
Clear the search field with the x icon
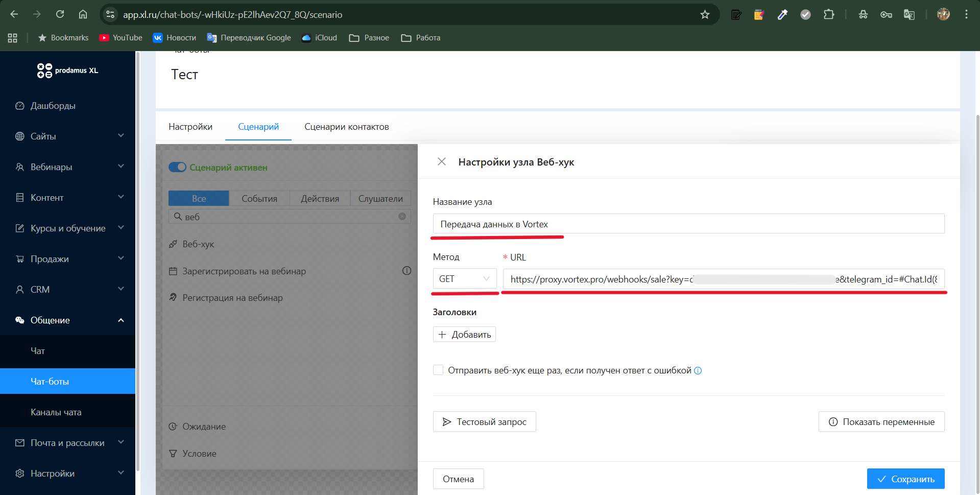(x=402, y=217)
